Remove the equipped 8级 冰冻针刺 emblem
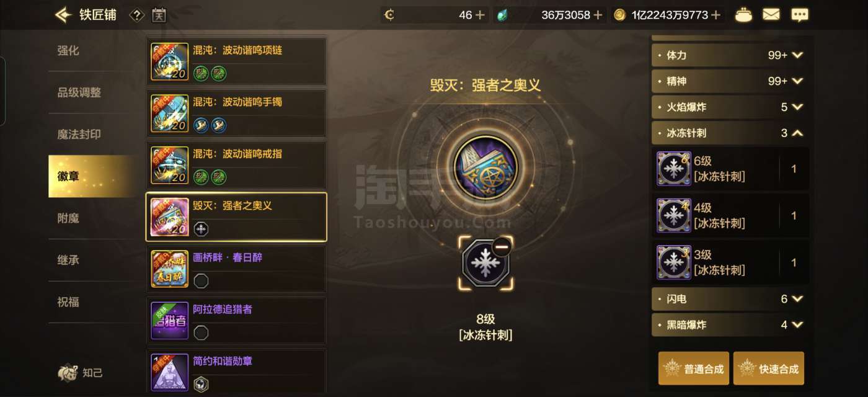This screenshot has width=868, height=397. pyautogui.click(x=501, y=247)
